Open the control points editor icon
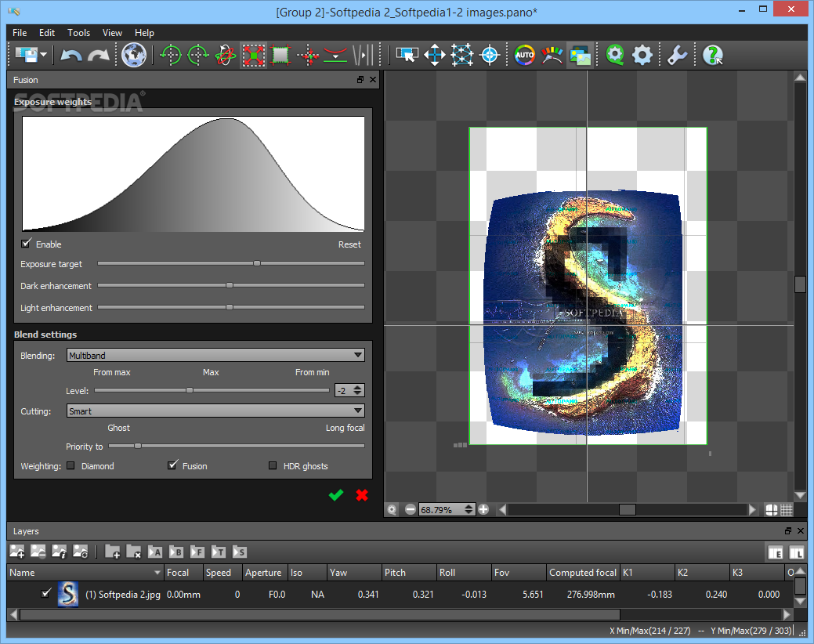This screenshot has height=644, width=814. [462, 55]
